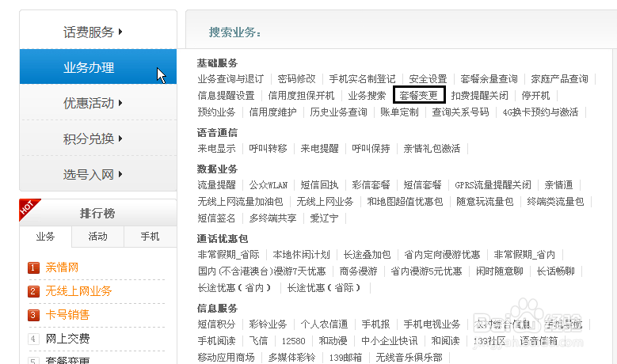The width and height of the screenshot is (617, 364).
Task: Switch to the 活动 ranking tab
Action: (x=97, y=237)
